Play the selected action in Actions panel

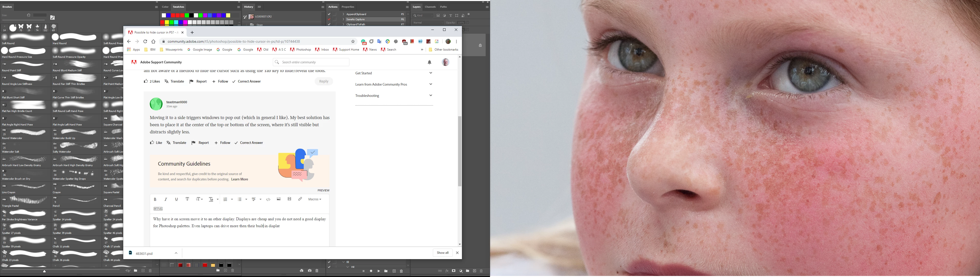(x=378, y=271)
